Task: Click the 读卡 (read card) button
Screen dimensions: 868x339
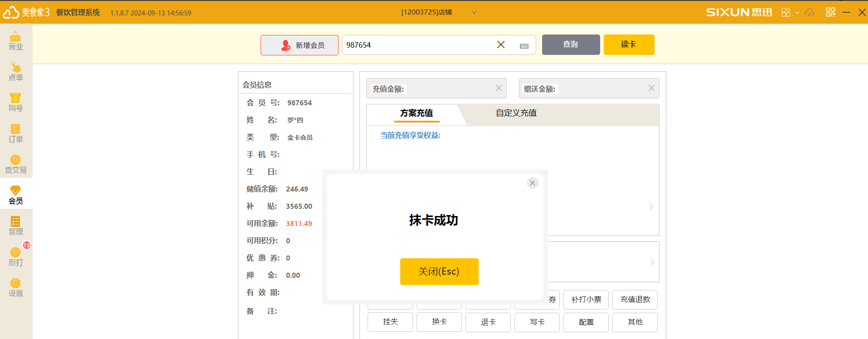Action: coord(629,44)
